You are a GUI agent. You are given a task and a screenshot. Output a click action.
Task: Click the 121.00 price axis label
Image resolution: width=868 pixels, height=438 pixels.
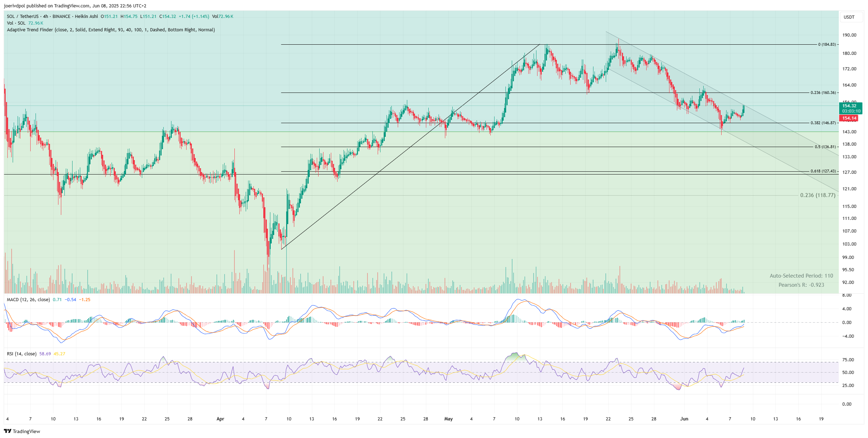(x=849, y=189)
